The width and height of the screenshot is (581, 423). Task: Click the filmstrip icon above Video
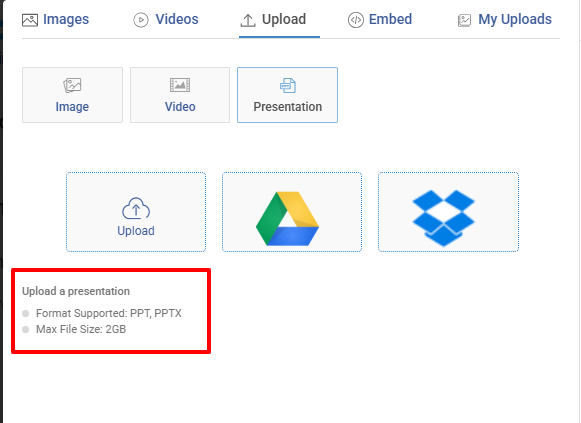(180, 85)
